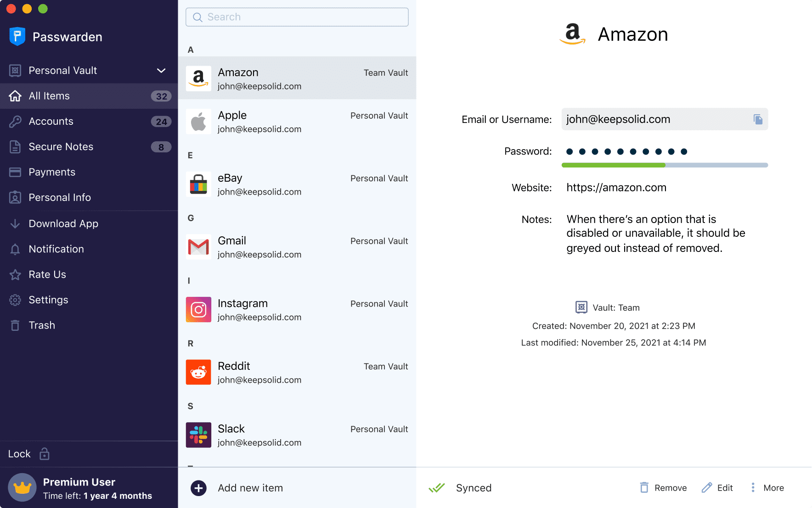Click the plus icon to add item
The width and height of the screenshot is (812, 508).
pos(198,488)
